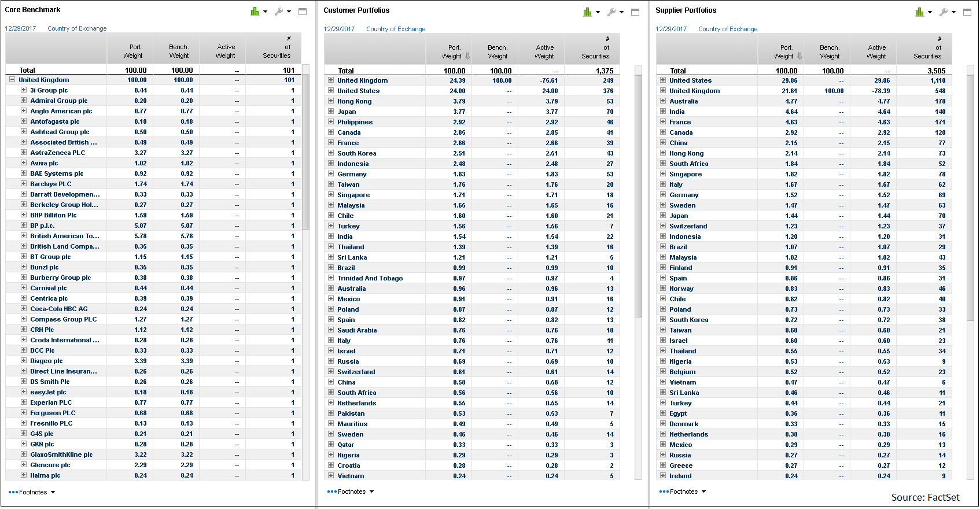980x510 pixels.
Task: Select South Africa row in Supplier Portfolios
Action: point(804,164)
